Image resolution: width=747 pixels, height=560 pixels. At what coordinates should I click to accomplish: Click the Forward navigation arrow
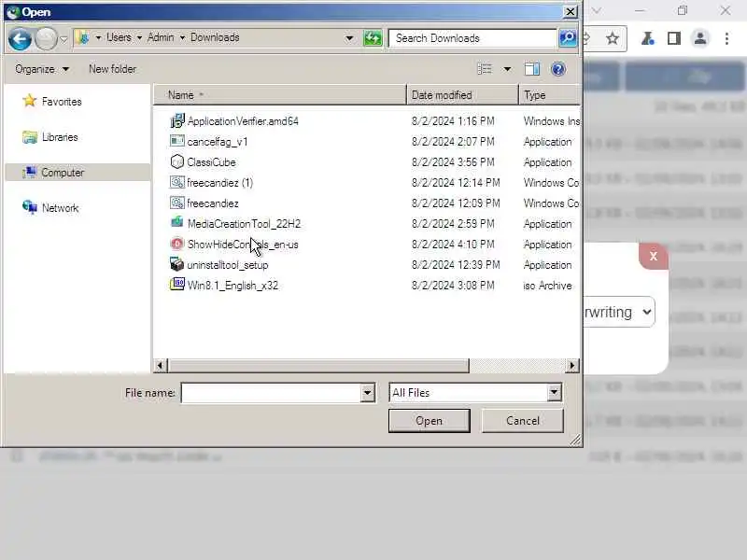46,38
